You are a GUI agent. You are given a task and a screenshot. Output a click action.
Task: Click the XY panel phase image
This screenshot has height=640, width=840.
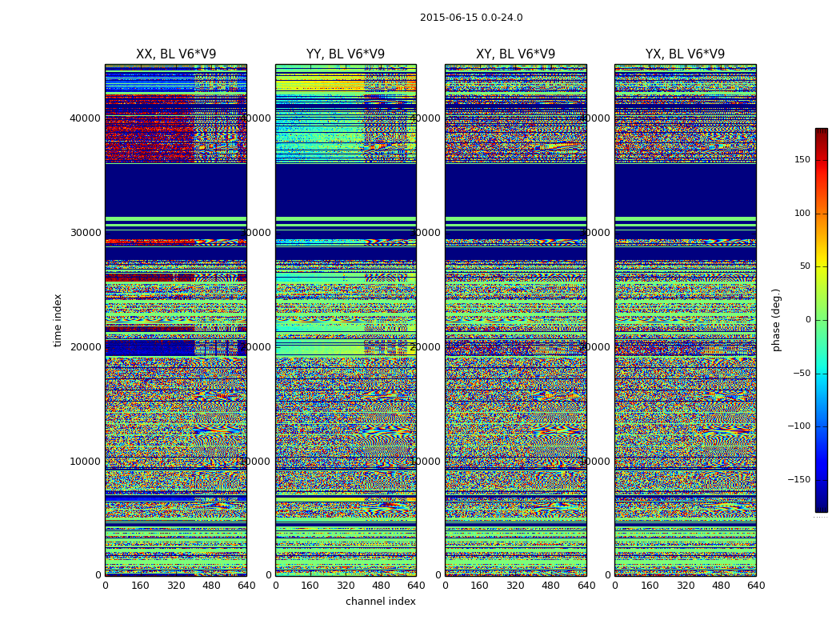[x=516, y=320]
